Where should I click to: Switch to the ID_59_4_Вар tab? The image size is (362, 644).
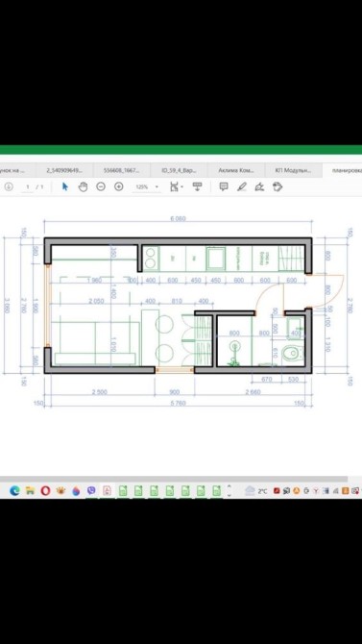[x=179, y=169]
